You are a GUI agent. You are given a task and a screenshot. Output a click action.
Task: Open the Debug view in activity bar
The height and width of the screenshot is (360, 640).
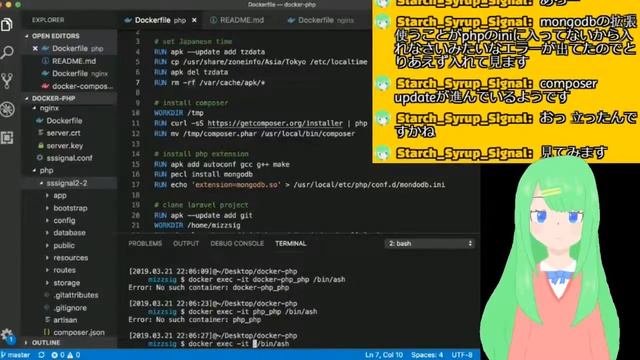click(x=7, y=109)
